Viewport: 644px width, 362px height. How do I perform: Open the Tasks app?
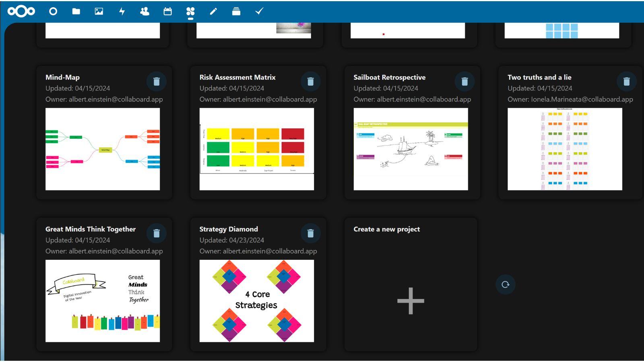259,12
